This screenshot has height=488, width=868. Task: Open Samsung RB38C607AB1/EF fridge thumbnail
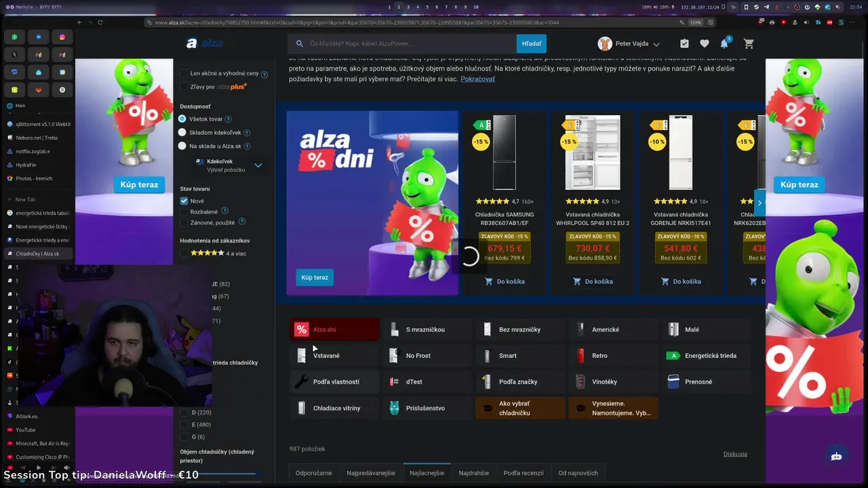tap(504, 152)
